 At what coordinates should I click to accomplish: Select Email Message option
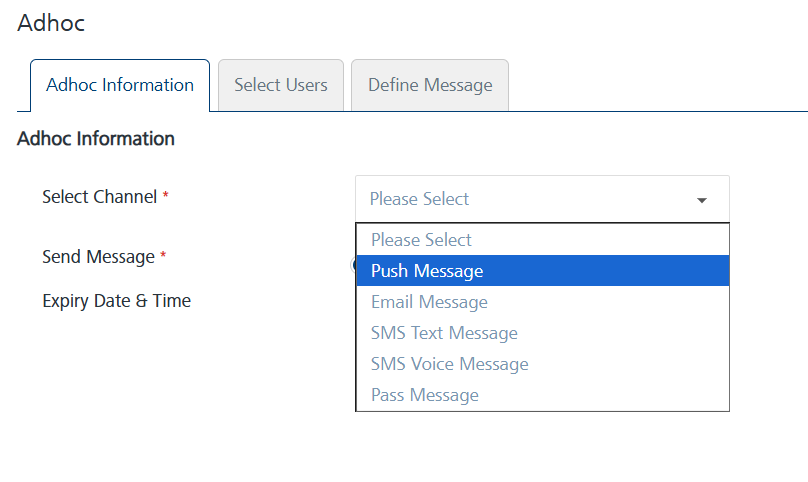click(x=429, y=302)
